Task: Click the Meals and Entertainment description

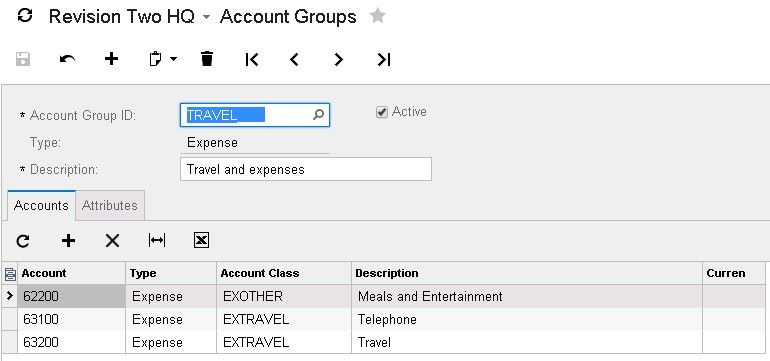Action: click(x=527, y=296)
